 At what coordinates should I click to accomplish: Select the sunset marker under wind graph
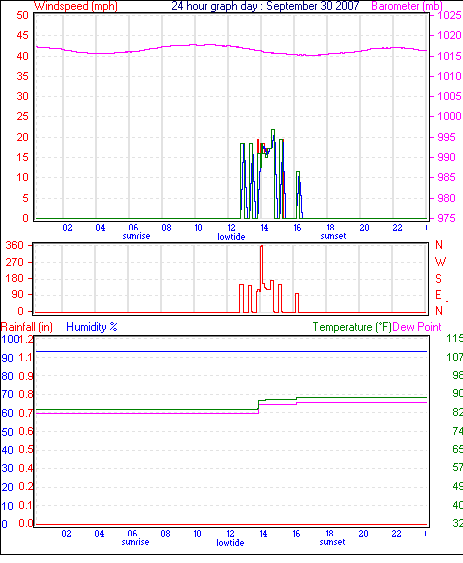333,236
